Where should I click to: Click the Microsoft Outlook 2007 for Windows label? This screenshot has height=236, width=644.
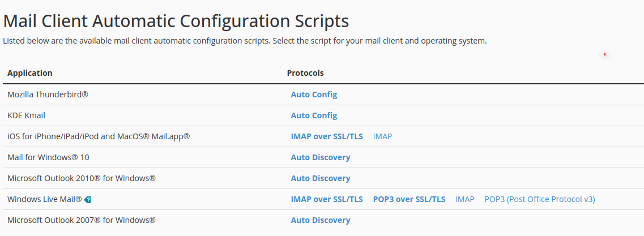(x=82, y=220)
